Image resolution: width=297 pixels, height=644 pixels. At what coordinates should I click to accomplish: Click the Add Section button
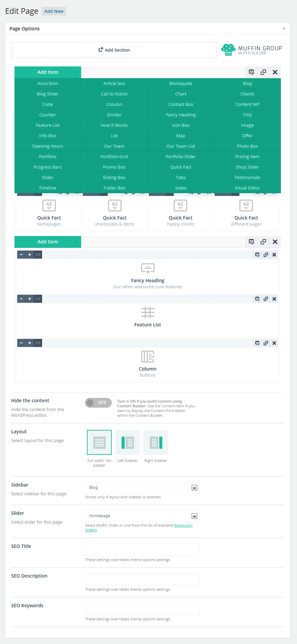(x=114, y=50)
